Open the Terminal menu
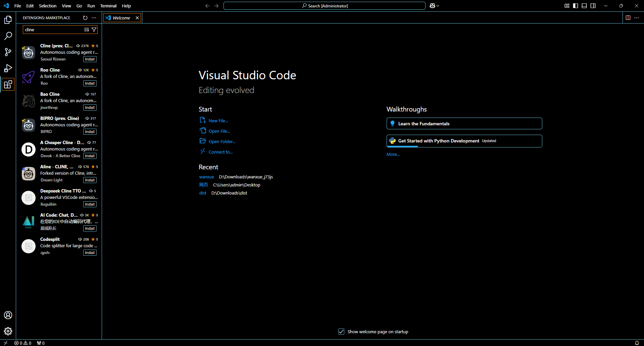 (108, 6)
